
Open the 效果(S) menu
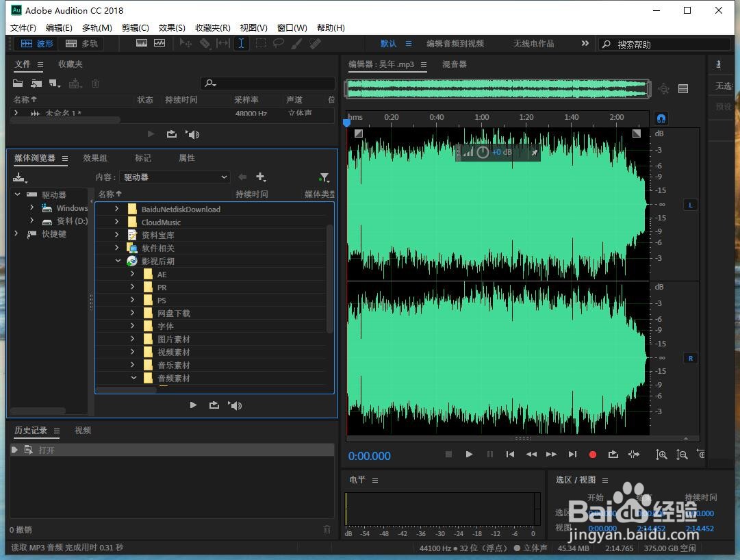click(172, 28)
